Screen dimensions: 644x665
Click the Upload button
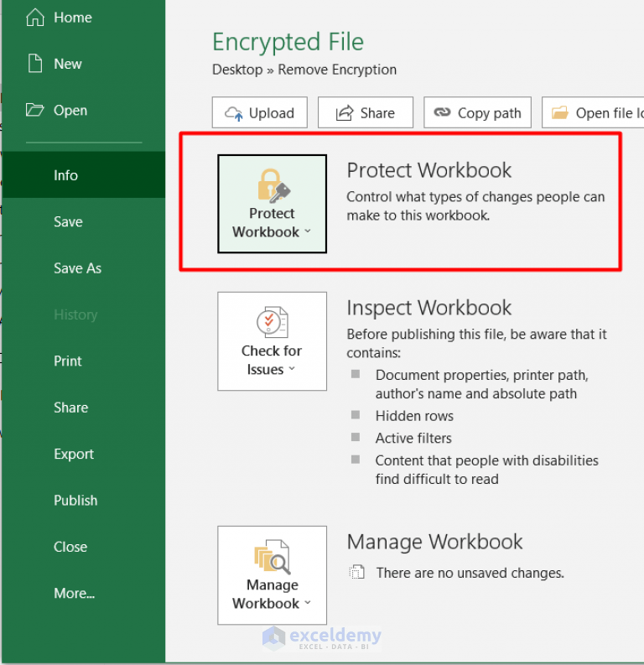tap(260, 112)
